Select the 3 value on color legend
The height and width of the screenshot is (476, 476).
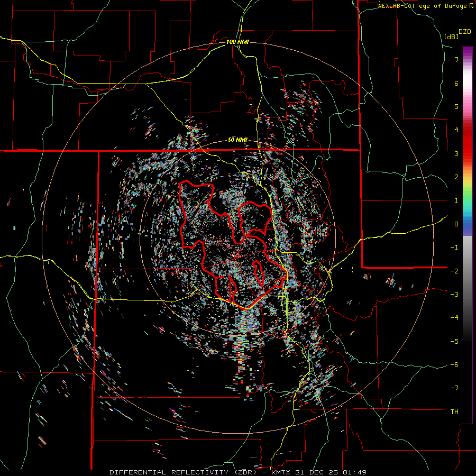coord(456,153)
